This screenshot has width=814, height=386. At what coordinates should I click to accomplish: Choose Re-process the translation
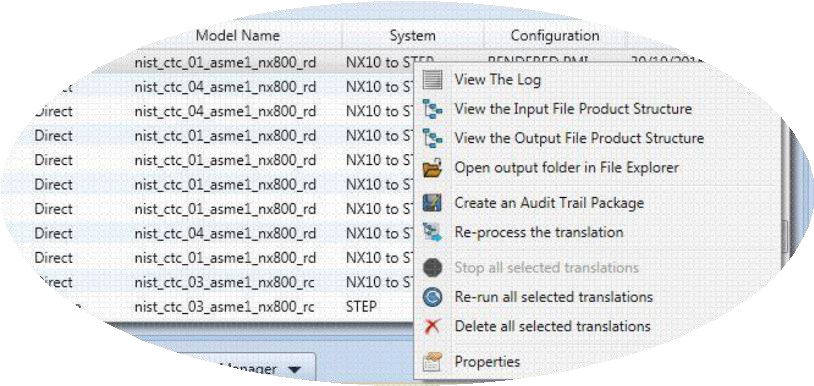pos(539,232)
